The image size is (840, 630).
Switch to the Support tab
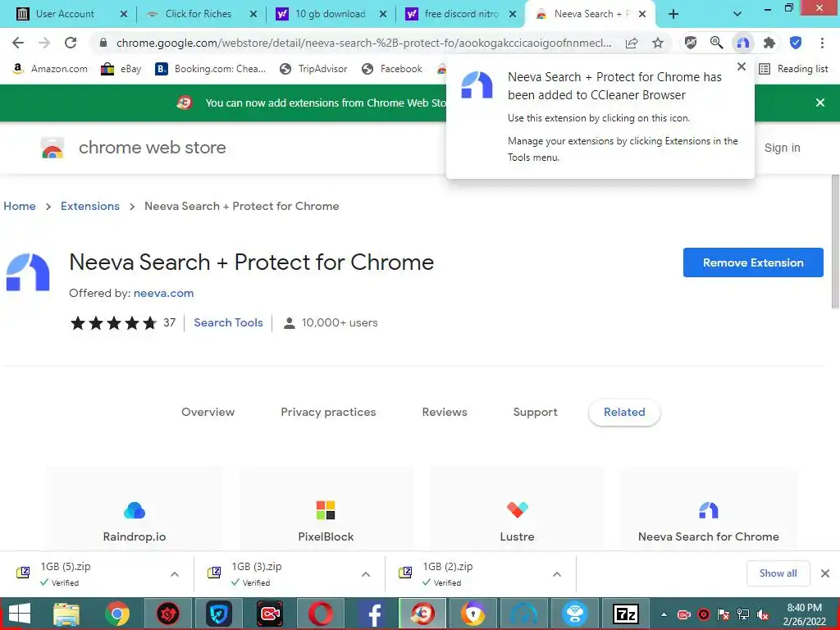click(x=535, y=412)
